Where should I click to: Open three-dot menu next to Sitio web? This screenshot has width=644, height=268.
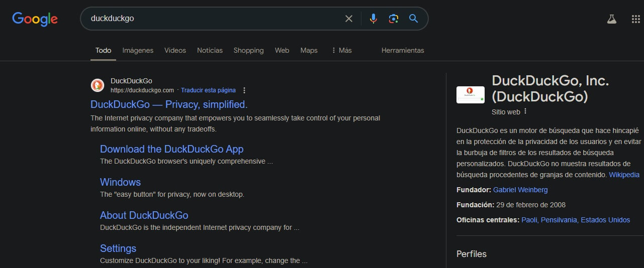click(x=525, y=111)
